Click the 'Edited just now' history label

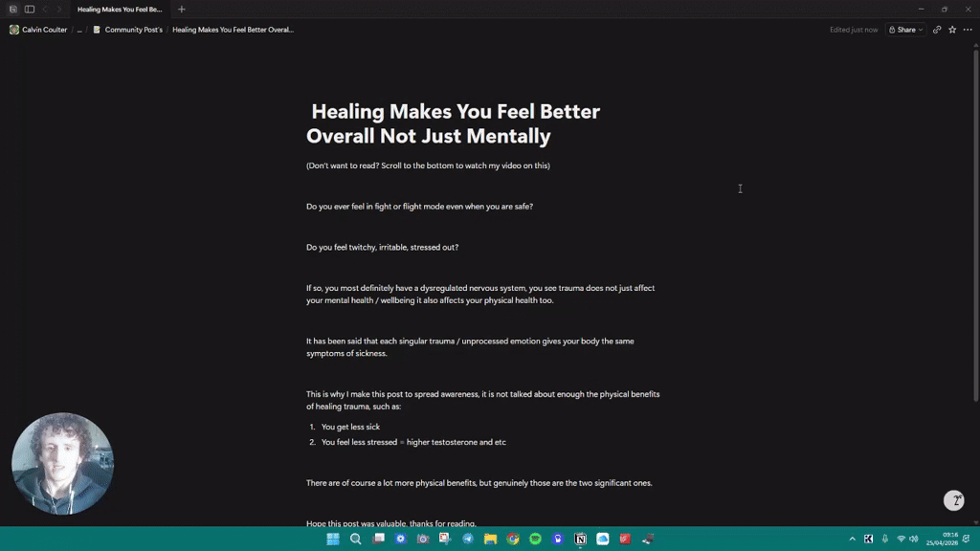855,30
